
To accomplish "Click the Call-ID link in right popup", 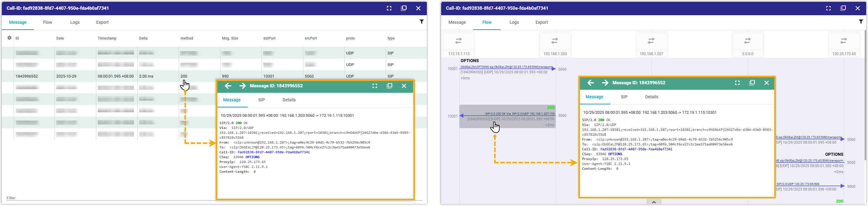I will (636, 149).
